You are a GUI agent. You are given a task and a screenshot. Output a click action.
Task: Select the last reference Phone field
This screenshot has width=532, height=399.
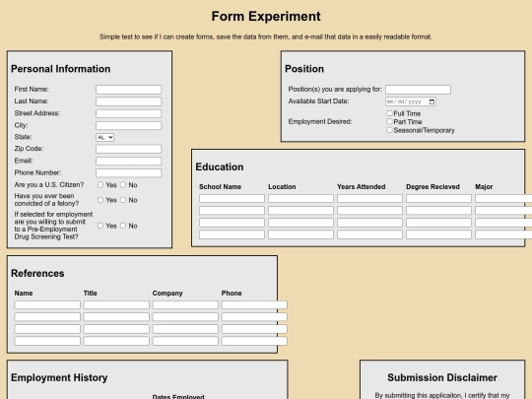click(254, 341)
